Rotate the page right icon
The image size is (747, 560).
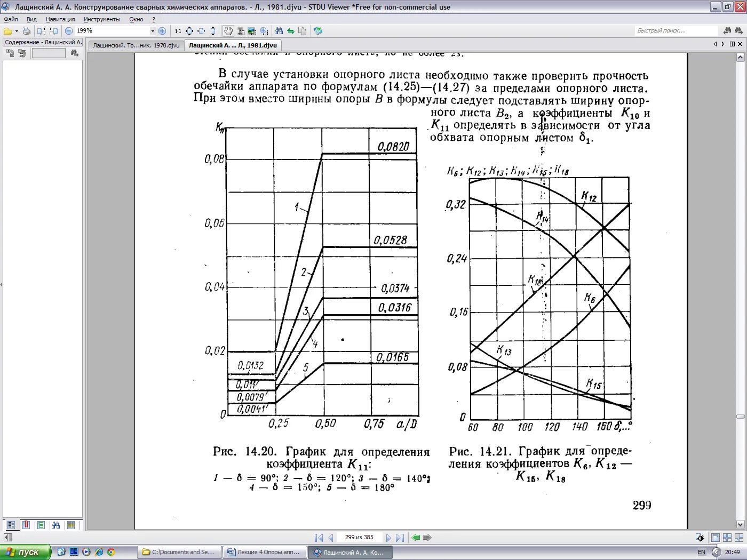[x=53, y=31]
